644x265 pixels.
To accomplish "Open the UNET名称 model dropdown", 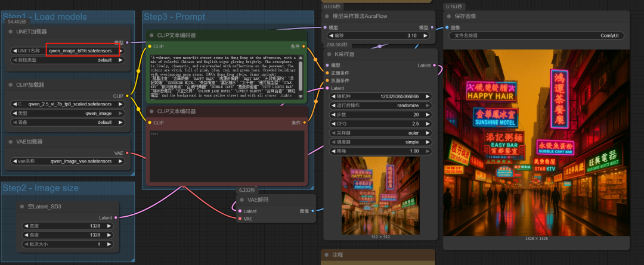I will (x=67, y=51).
